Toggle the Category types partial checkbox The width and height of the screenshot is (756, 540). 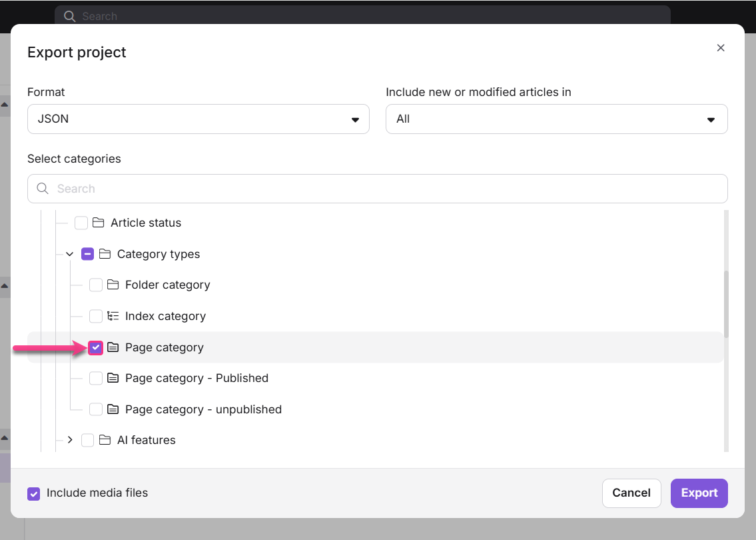click(x=87, y=254)
